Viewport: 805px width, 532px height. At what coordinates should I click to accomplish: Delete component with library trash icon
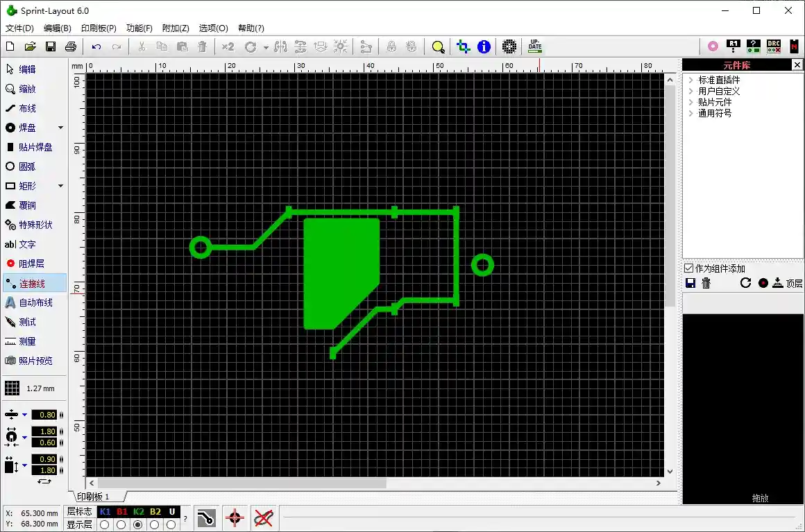pyautogui.click(x=706, y=283)
